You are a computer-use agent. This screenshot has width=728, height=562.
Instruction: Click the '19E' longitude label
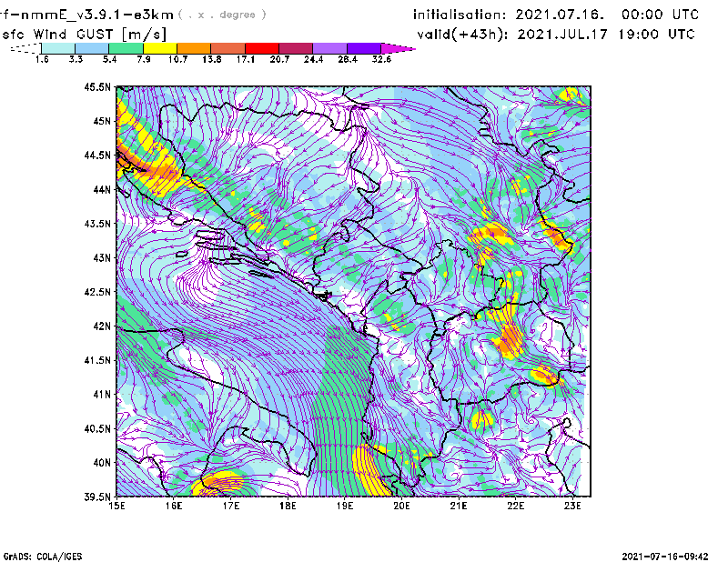tap(345, 506)
